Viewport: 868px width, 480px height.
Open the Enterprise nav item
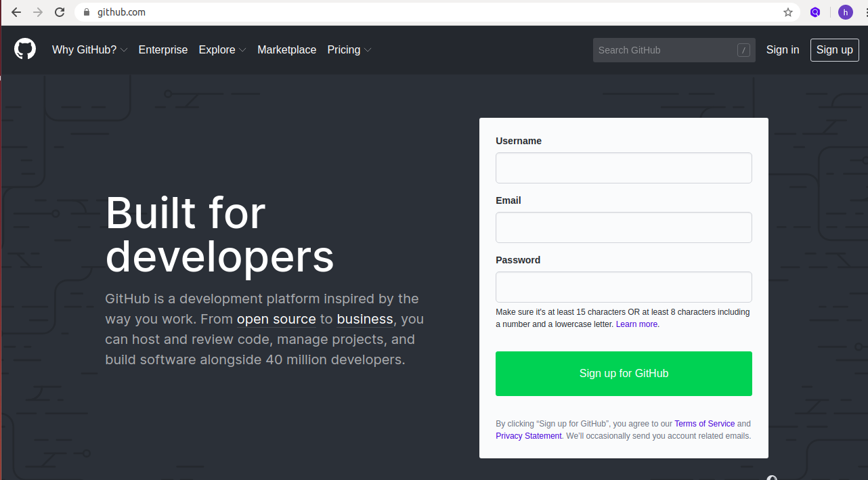point(163,50)
